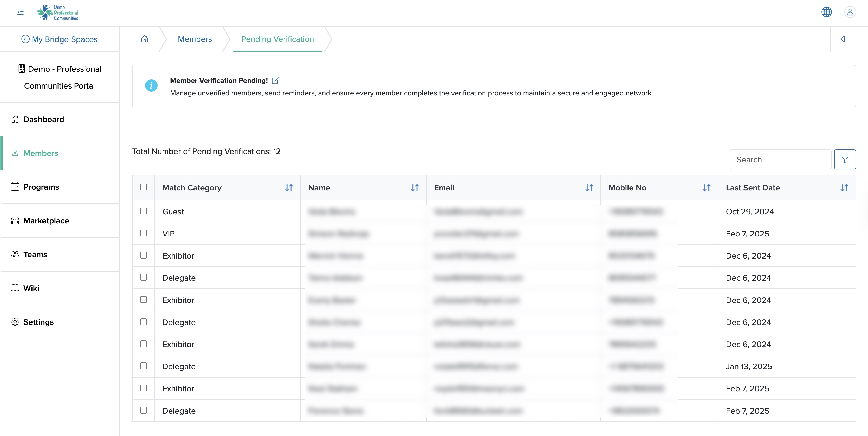Open the external link icon beside Member Verification Pending
The height and width of the screenshot is (436, 868).
click(x=275, y=81)
